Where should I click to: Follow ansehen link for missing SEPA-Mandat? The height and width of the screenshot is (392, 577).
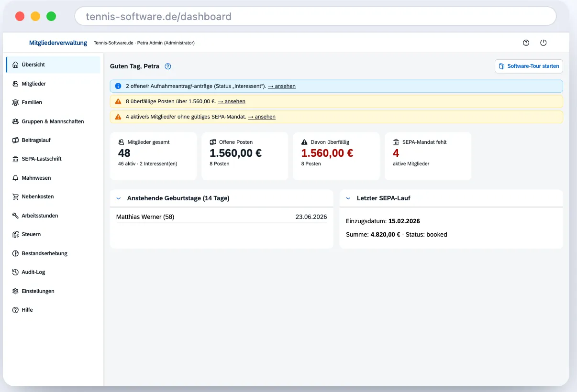pos(262,117)
